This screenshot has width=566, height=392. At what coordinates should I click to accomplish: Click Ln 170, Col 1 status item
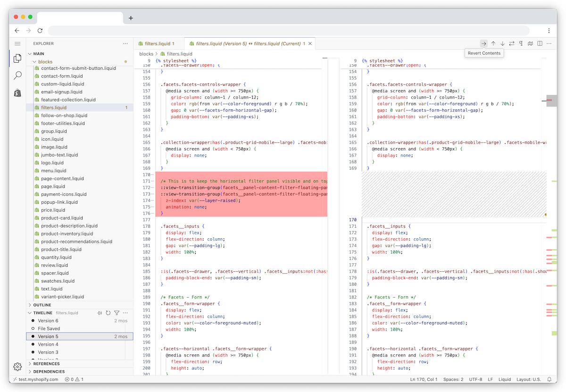click(x=424, y=379)
